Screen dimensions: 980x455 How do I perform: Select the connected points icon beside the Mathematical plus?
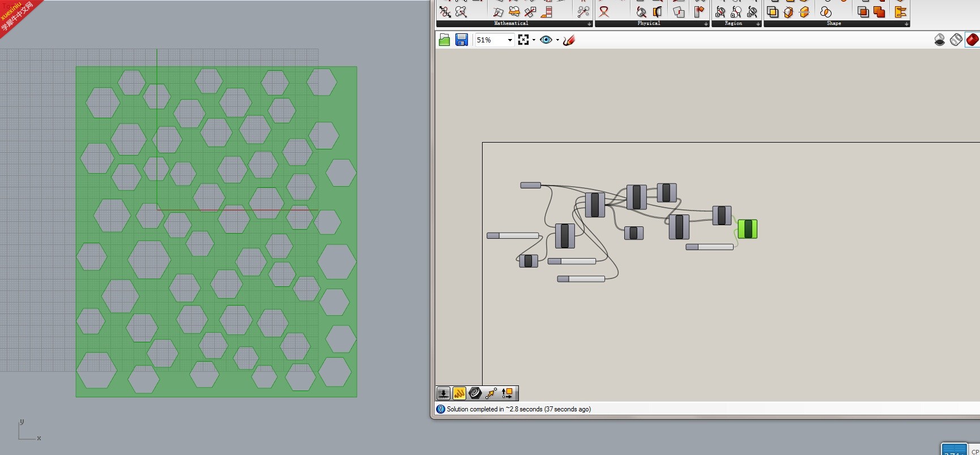point(583,12)
